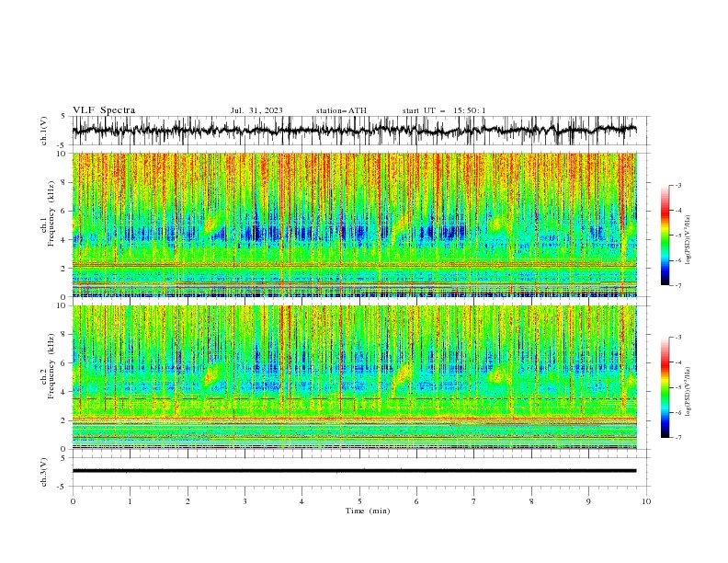Click time axis tick label "8"
728x563 pixels.
click(x=531, y=501)
